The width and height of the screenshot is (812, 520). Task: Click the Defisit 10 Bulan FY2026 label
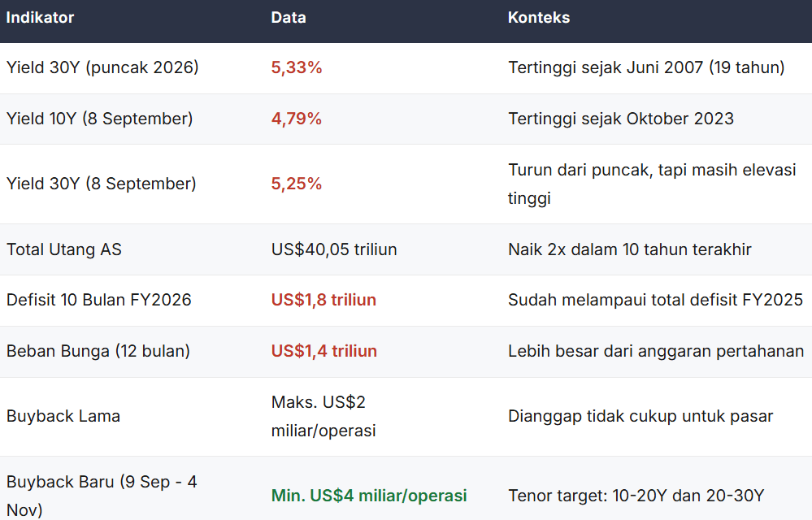pyautogui.click(x=99, y=300)
